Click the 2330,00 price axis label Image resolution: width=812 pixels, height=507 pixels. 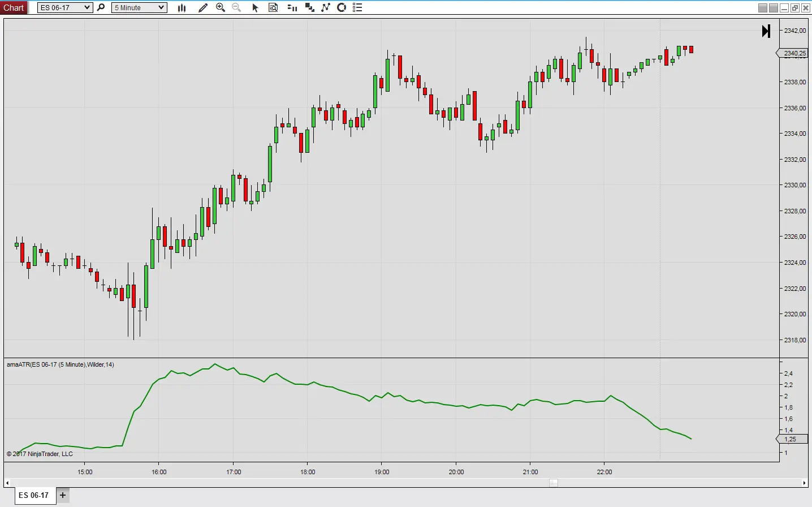pos(795,185)
